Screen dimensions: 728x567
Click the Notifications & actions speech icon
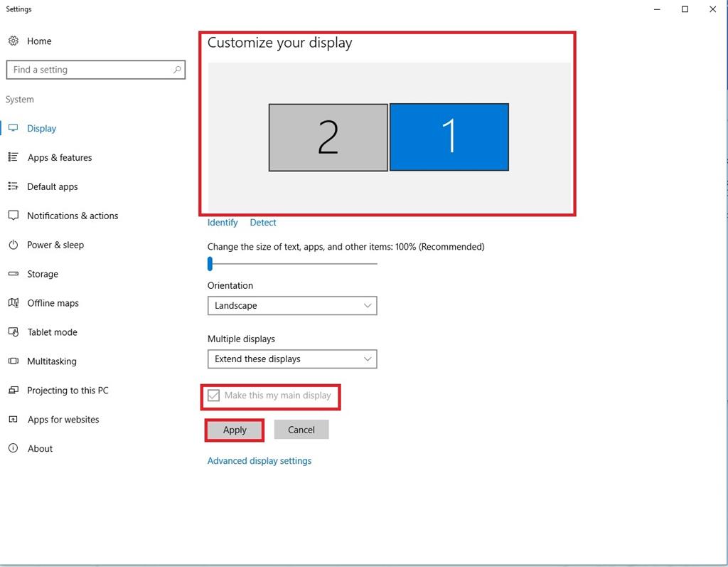pos(14,216)
